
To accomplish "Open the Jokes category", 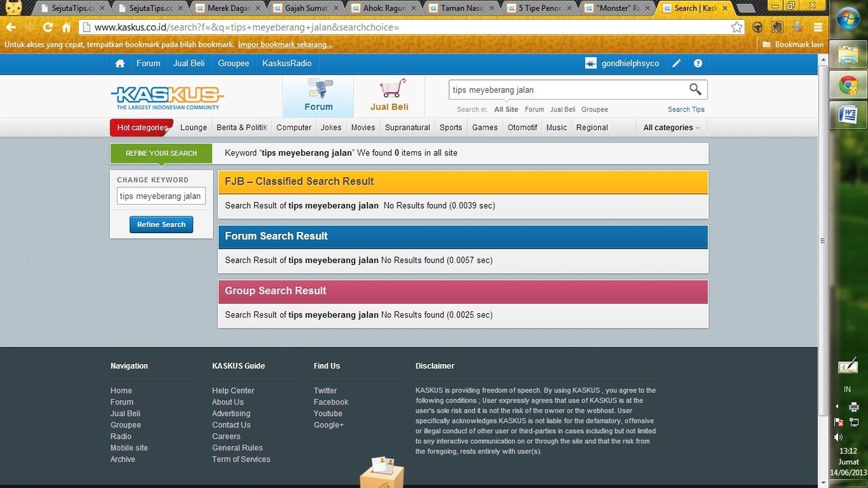I will pyautogui.click(x=331, y=127).
